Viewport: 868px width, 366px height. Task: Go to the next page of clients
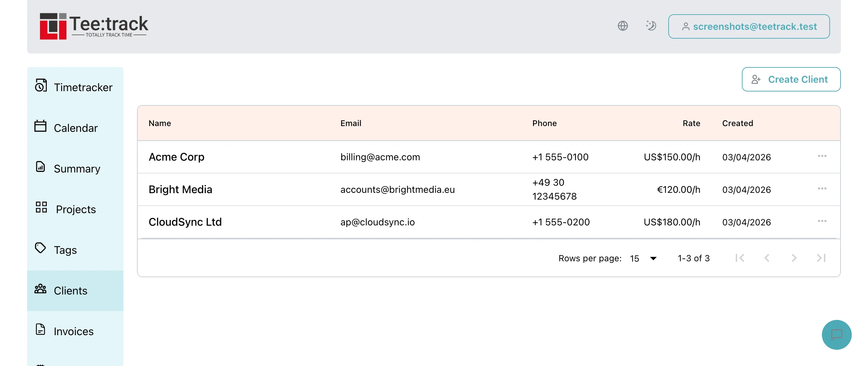pyautogui.click(x=794, y=258)
